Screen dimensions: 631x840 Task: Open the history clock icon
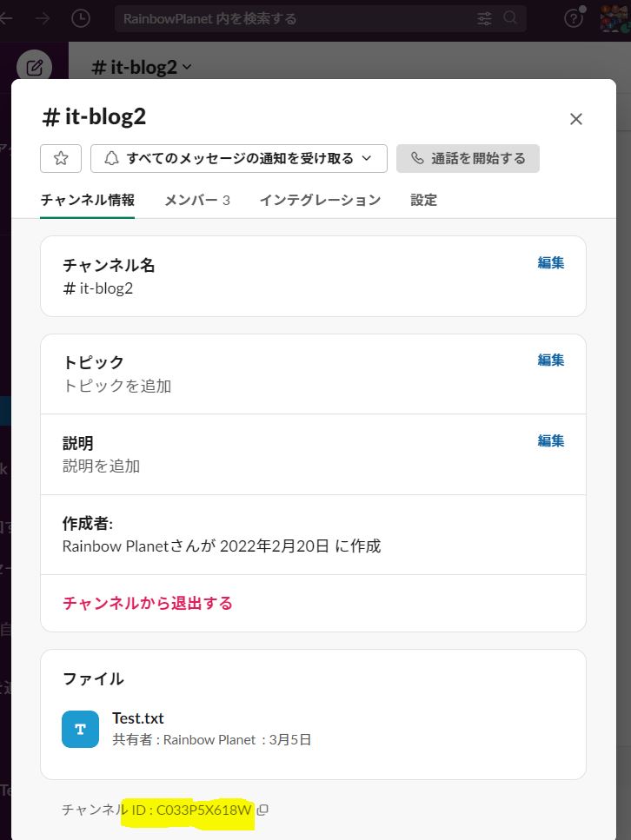pyautogui.click(x=79, y=18)
